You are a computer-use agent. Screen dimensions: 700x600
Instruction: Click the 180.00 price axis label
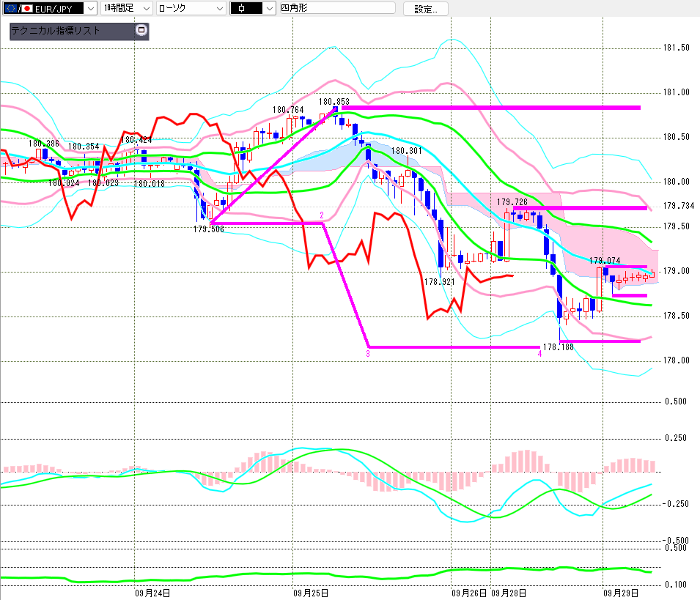point(676,182)
